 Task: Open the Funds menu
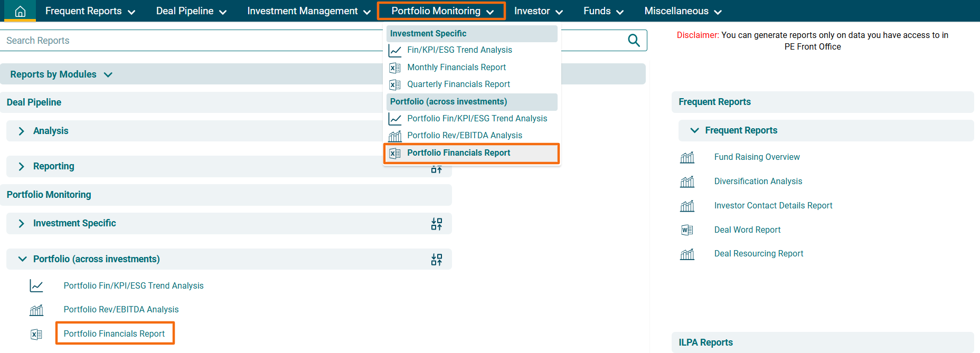(x=603, y=11)
